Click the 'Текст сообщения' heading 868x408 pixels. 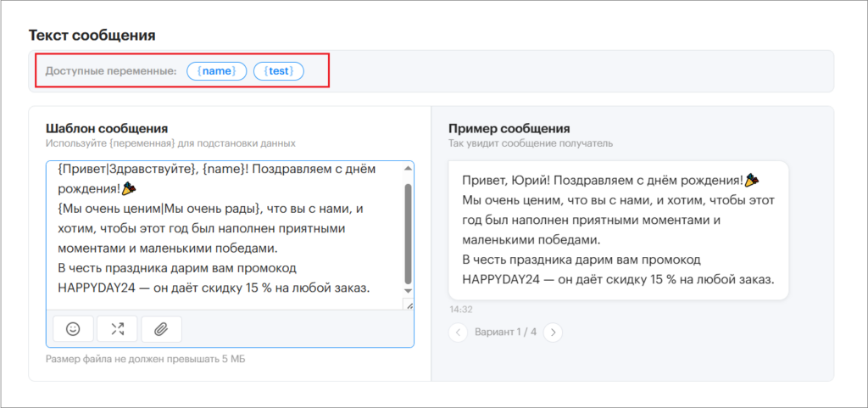[x=92, y=36]
